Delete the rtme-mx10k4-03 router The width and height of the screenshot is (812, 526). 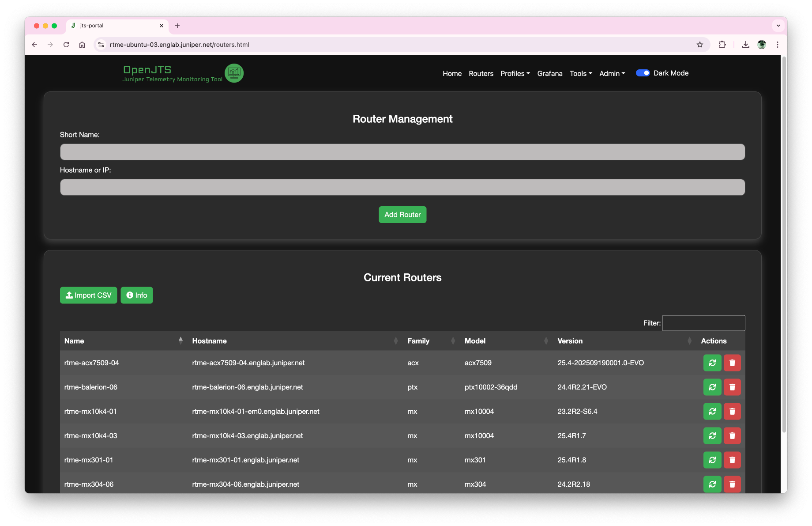[732, 436]
